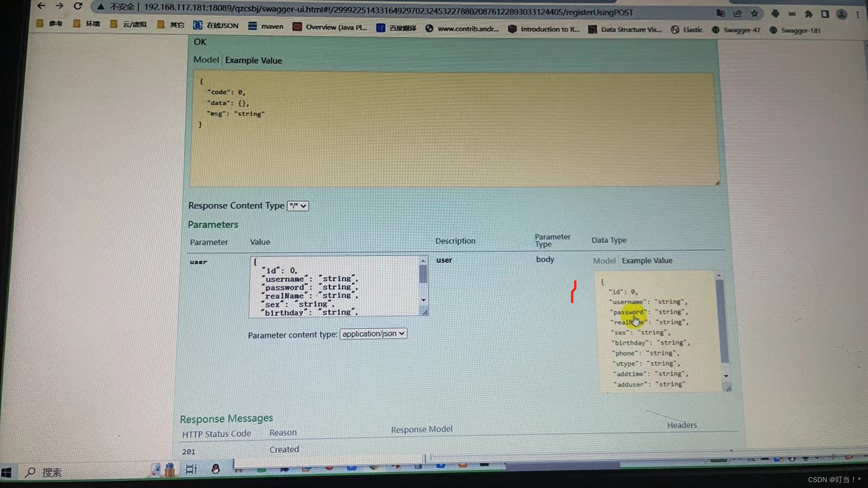Open the Swagger-181 bookmark
The width and height of the screenshot is (868, 488).
[795, 31]
